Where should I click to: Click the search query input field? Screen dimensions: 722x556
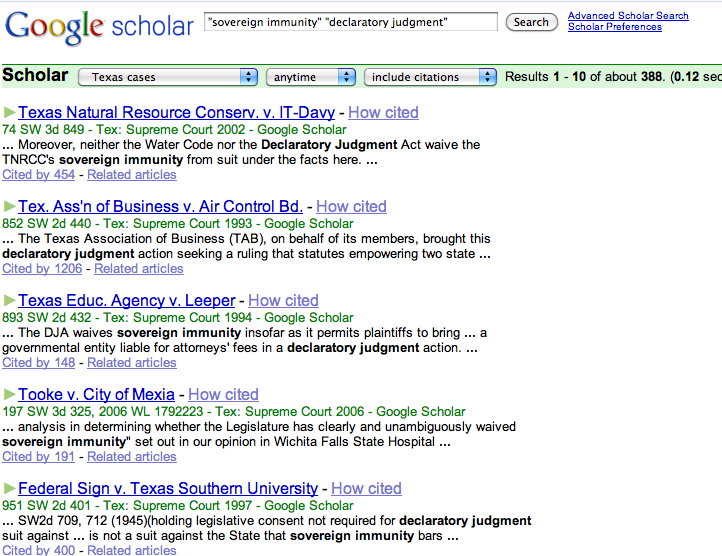click(x=351, y=22)
